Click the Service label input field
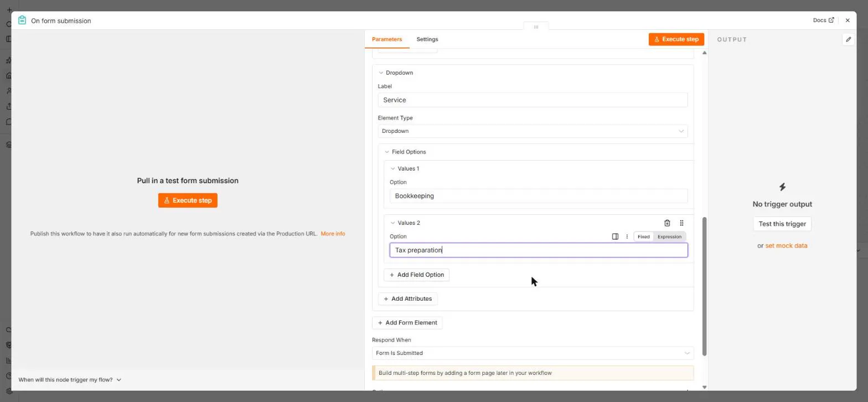868x402 pixels. pos(533,100)
